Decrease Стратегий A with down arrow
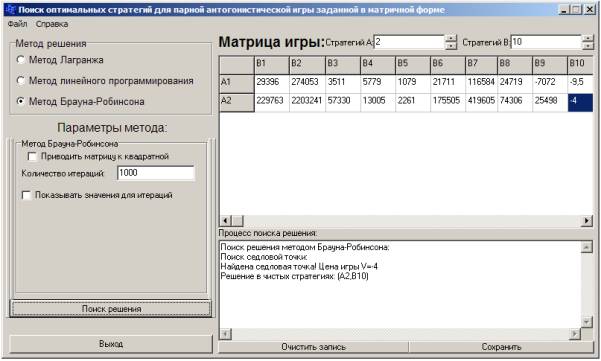 [x=451, y=46]
